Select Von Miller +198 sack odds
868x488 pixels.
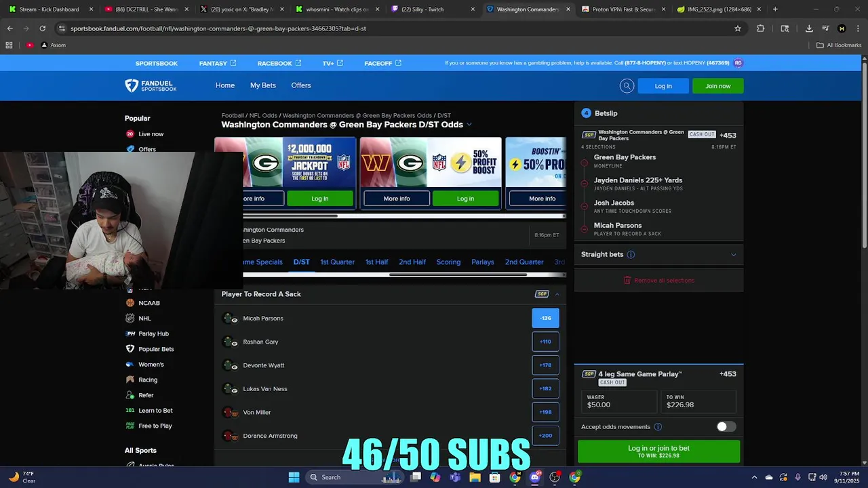545,412
